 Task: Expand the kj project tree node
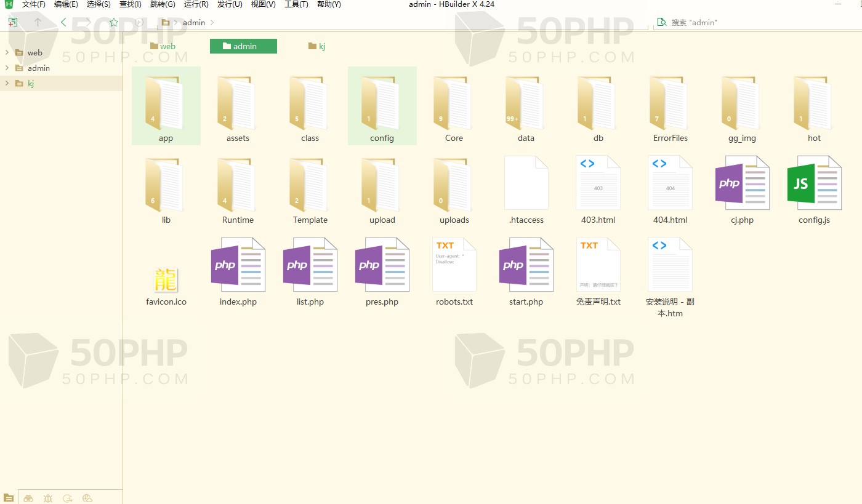(7, 83)
